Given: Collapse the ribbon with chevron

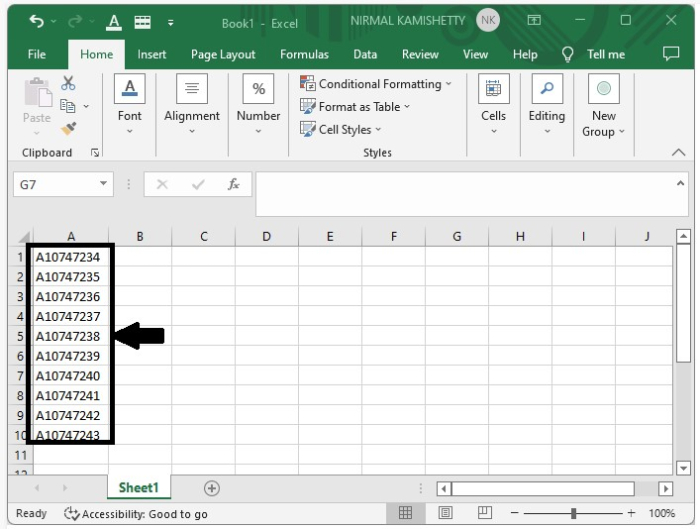Looking at the screenshot, I should point(679,153).
